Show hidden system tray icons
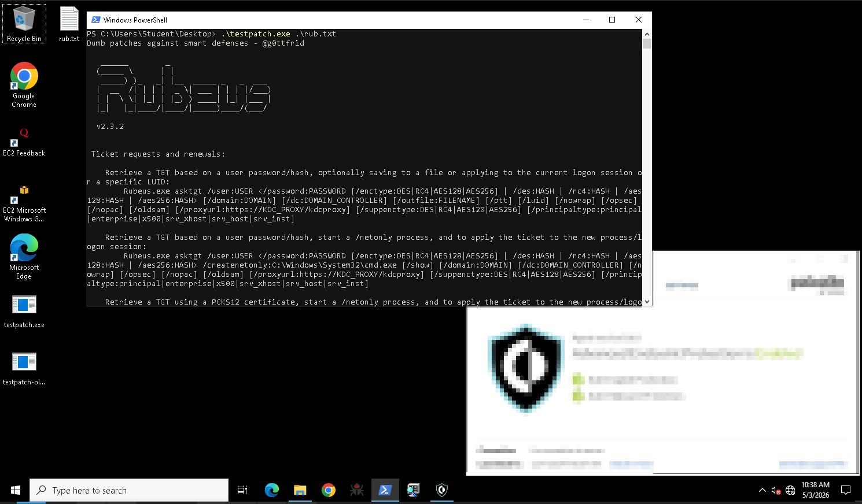Viewport: 862px width, 504px height. [x=762, y=491]
